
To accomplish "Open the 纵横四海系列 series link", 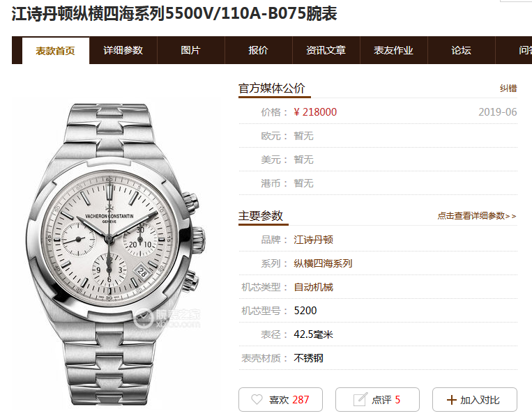I will tap(323, 263).
